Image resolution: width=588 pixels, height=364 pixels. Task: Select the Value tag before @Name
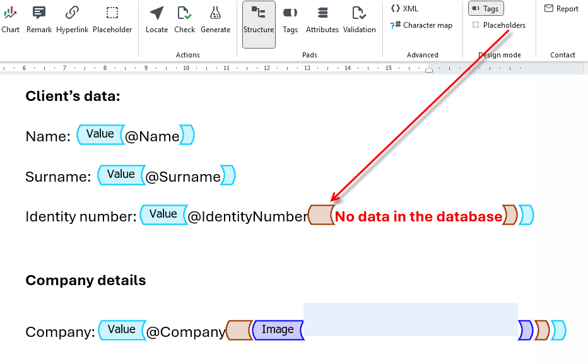coord(100,134)
